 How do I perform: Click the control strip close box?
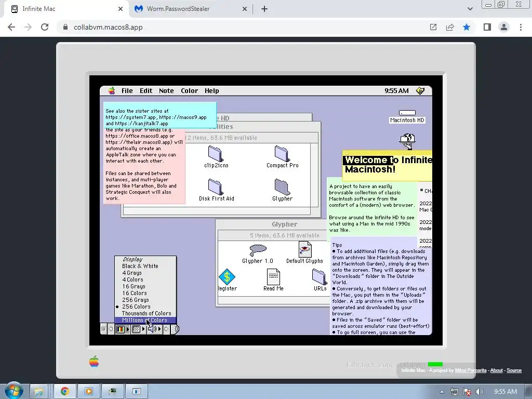(x=103, y=329)
